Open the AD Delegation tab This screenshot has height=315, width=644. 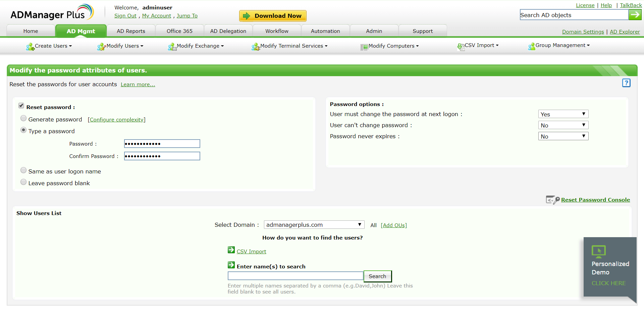tap(228, 31)
